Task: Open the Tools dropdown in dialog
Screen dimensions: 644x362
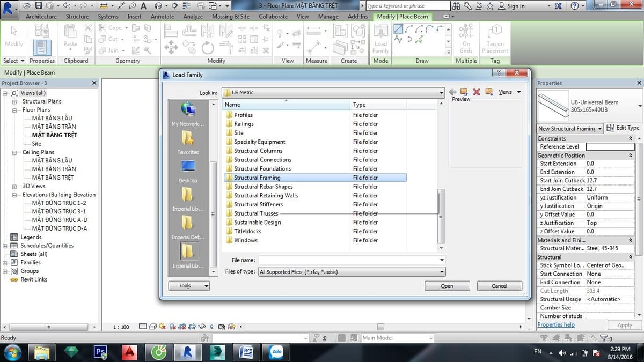Action: (189, 286)
